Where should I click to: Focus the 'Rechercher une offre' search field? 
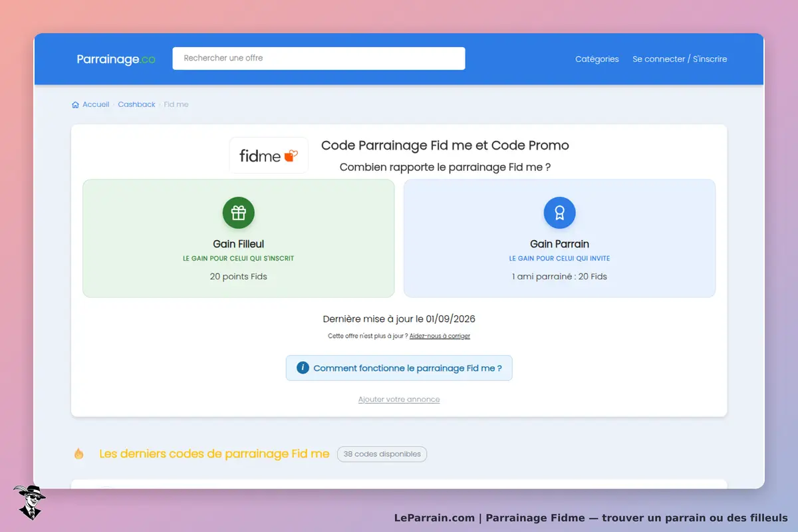(319, 59)
